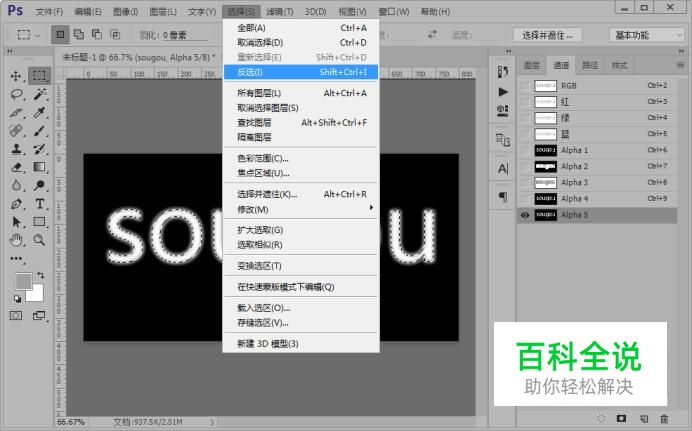The width and height of the screenshot is (692, 431).
Task: Select the Clone Stamp tool
Action: click(16, 149)
